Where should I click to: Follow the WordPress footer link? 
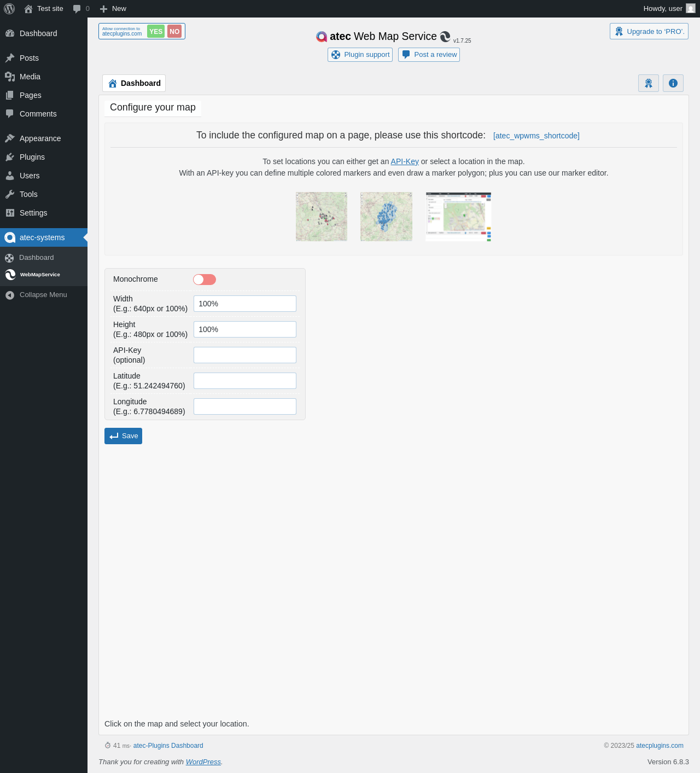coord(203,762)
